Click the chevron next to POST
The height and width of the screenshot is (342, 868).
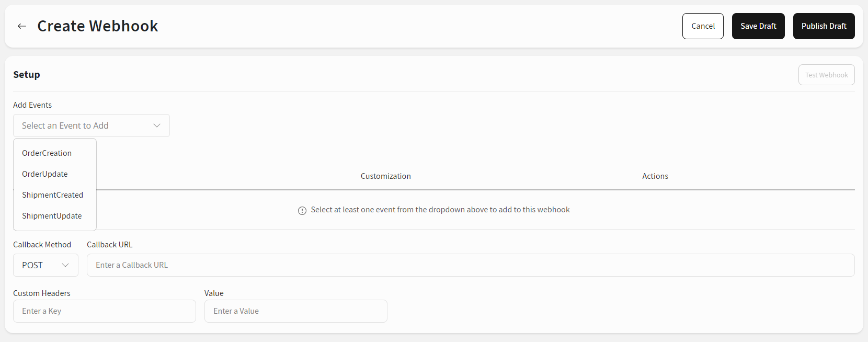coord(65,265)
